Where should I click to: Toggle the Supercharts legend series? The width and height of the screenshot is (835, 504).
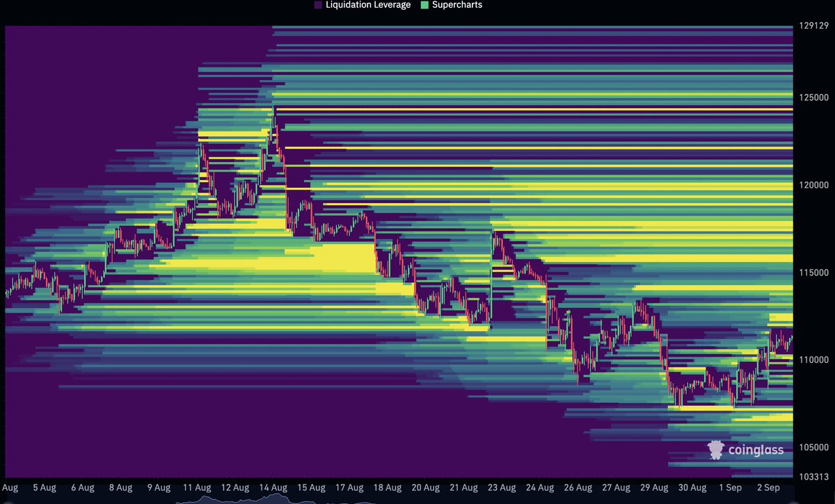click(452, 5)
